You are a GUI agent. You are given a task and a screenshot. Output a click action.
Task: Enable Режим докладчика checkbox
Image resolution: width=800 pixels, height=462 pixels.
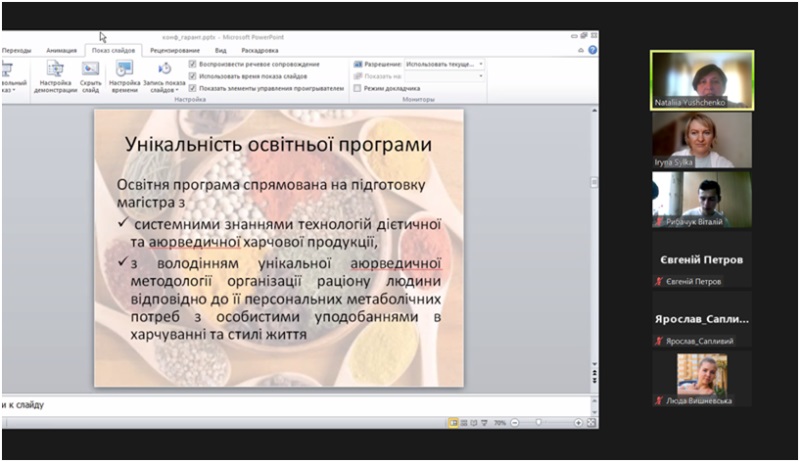[357, 88]
